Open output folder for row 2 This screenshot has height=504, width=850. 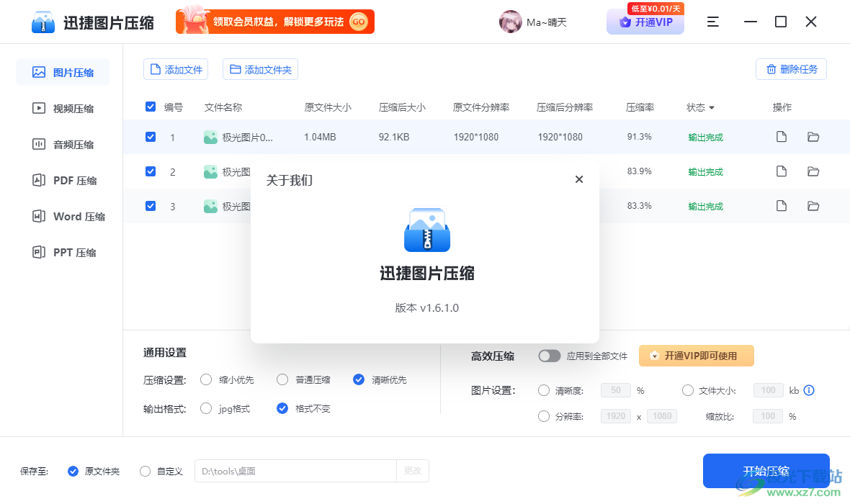(x=813, y=171)
